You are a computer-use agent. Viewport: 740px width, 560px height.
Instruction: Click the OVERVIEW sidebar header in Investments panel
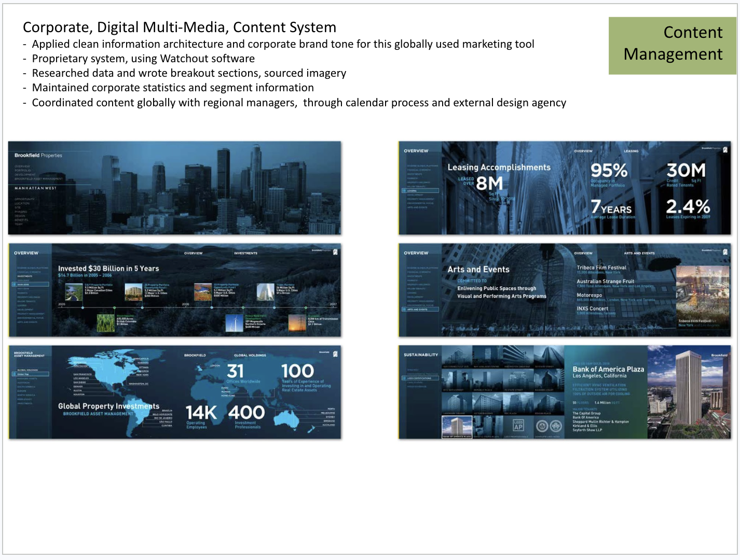26,253
